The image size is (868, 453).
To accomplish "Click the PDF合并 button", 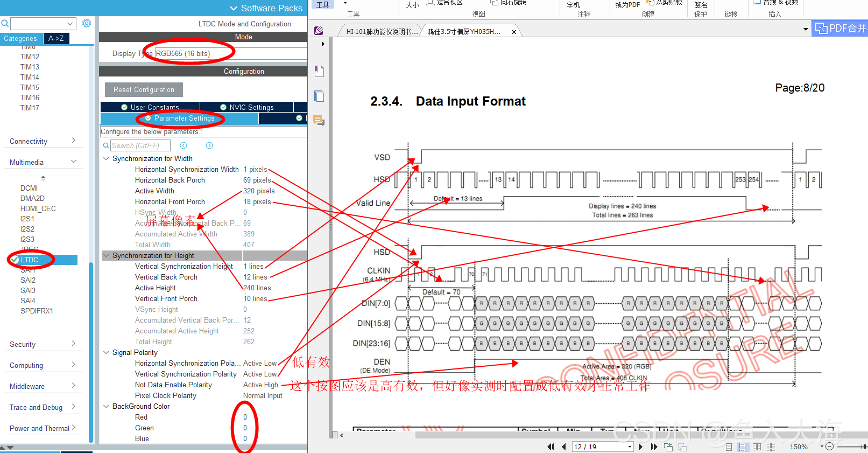I will (841, 28).
